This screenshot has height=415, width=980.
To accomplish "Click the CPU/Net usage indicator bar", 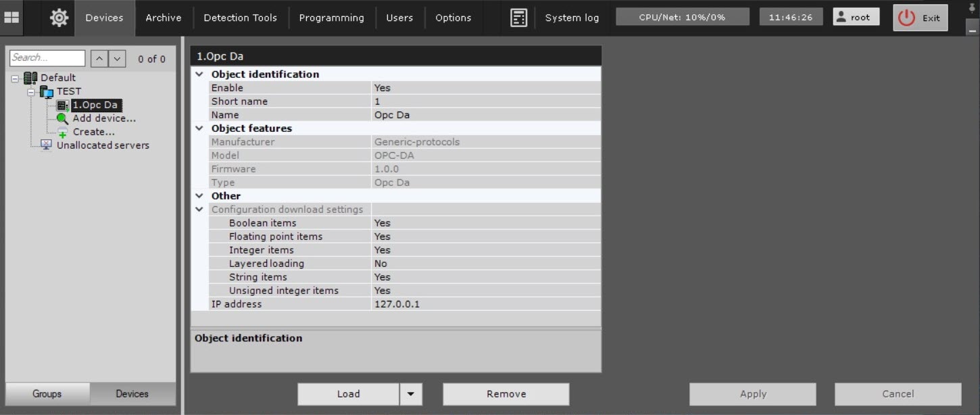I will (x=682, y=18).
